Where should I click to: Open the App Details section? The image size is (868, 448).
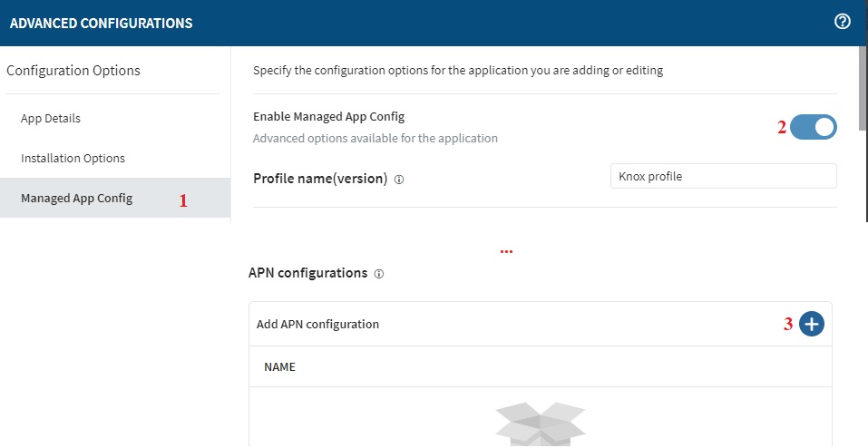[x=51, y=119]
